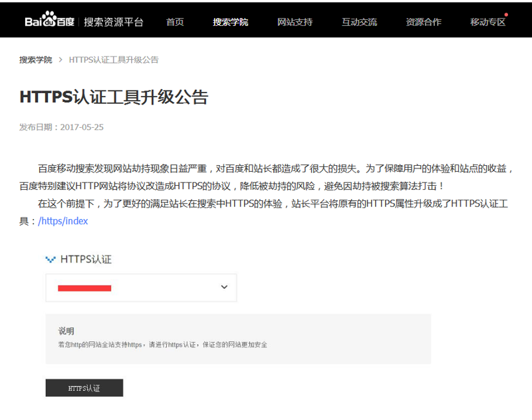The width and height of the screenshot is (532, 420).
Task: Click the paragraph starting 在这个前提下
Action: [263, 212]
